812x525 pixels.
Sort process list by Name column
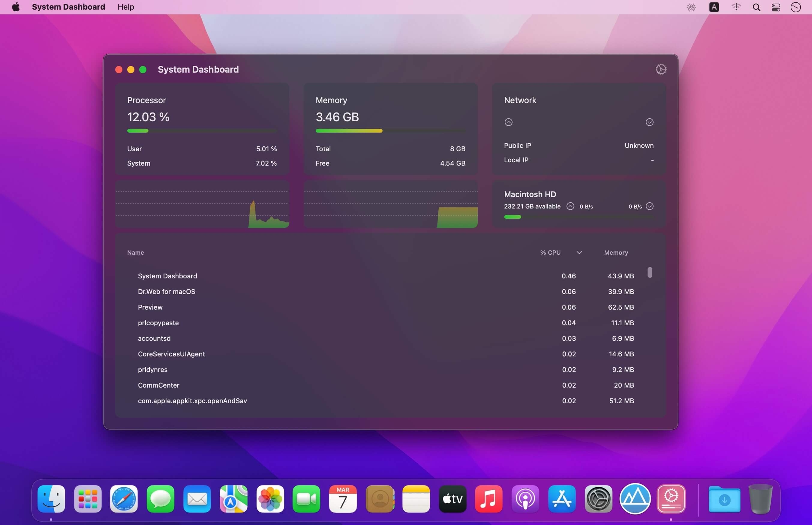[x=135, y=253]
